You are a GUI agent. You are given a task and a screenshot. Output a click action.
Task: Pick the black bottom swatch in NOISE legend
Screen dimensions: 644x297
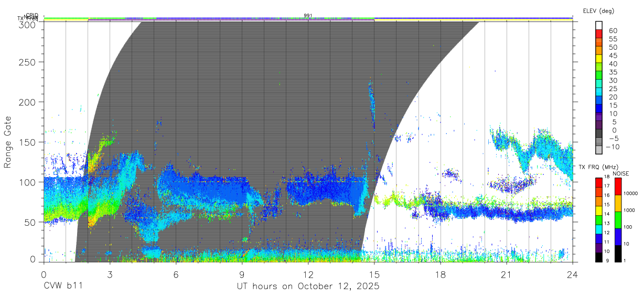coord(617,253)
